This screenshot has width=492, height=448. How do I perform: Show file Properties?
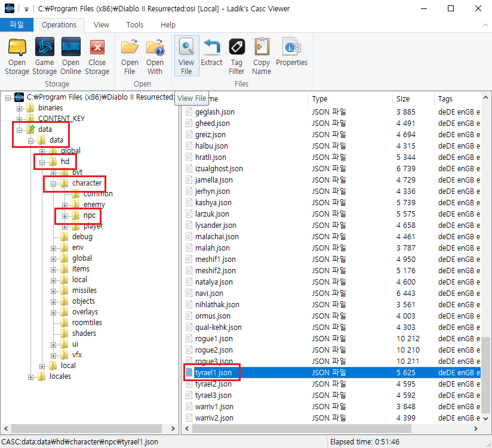(292, 52)
